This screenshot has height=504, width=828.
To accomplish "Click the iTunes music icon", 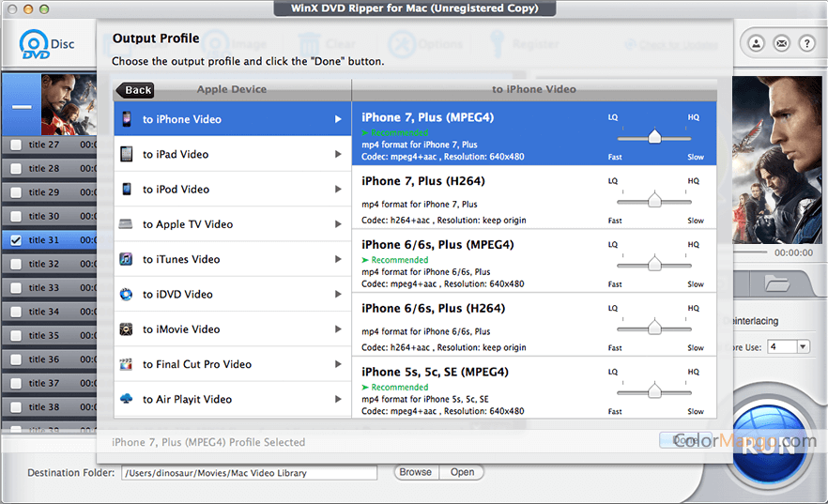I will click(126, 259).
